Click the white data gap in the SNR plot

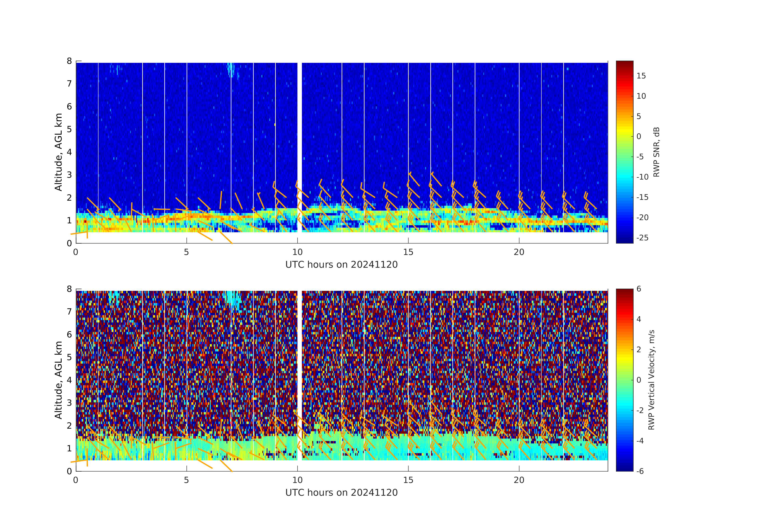tap(299, 133)
